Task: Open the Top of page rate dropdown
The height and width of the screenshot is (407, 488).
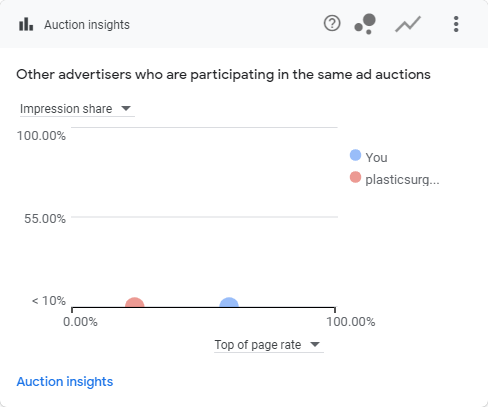Action: (269, 344)
